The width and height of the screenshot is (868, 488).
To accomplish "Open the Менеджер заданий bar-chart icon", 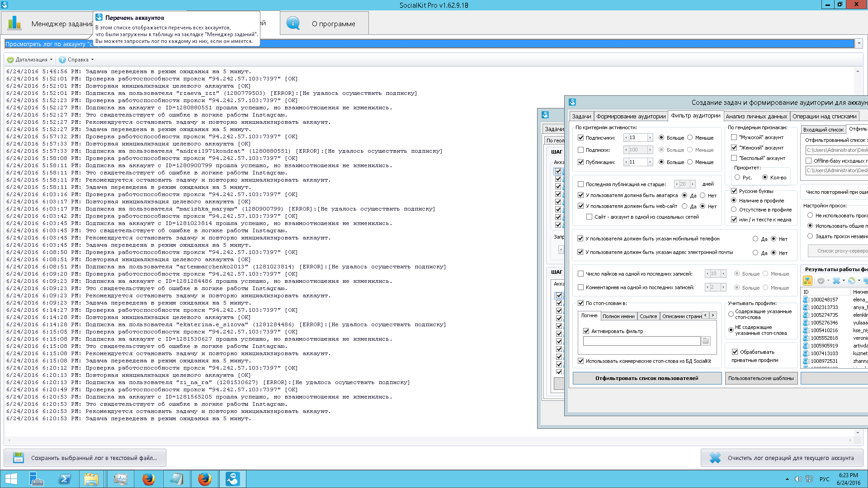I will pos(14,23).
